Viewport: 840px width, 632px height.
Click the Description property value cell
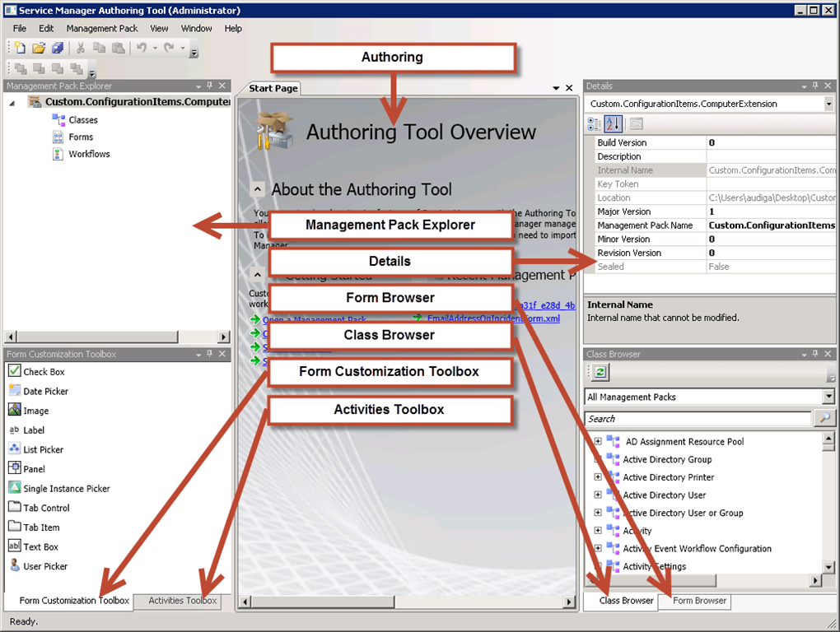770,156
